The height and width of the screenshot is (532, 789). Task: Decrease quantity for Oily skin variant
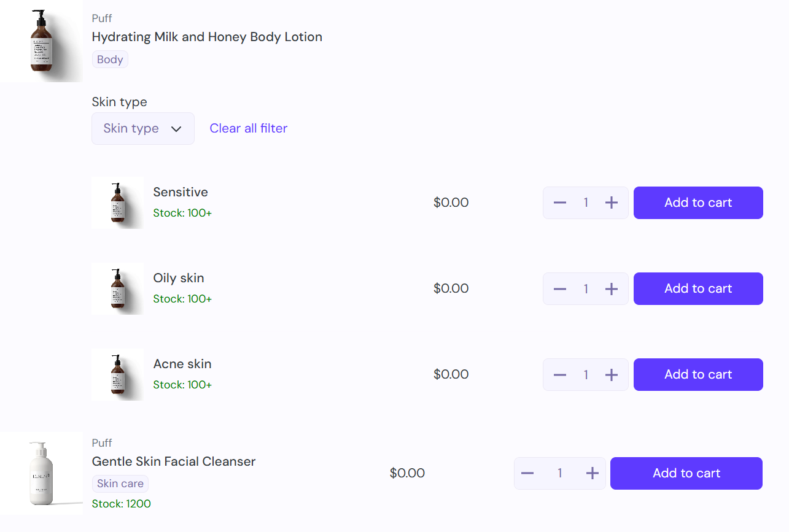coord(559,288)
